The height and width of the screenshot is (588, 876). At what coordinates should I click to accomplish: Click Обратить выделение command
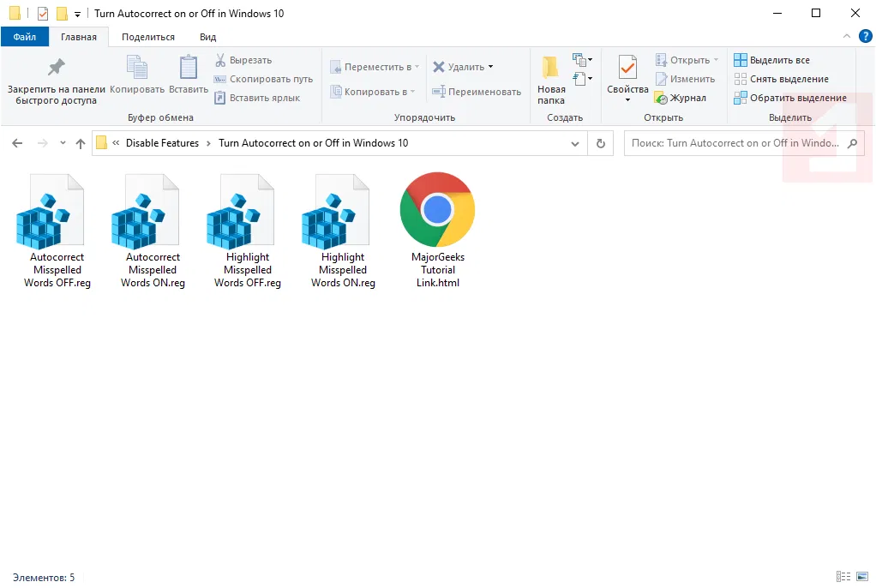[790, 98]
